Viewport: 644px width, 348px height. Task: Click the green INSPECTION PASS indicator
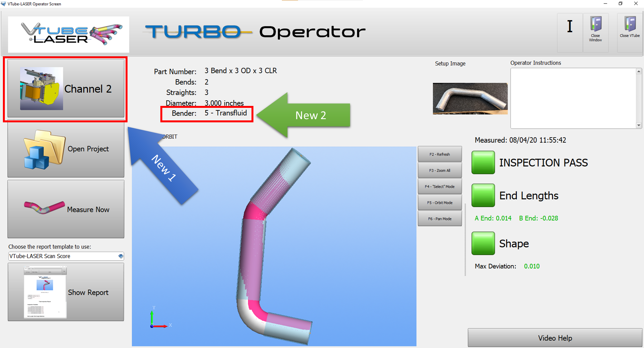(483, 163)
